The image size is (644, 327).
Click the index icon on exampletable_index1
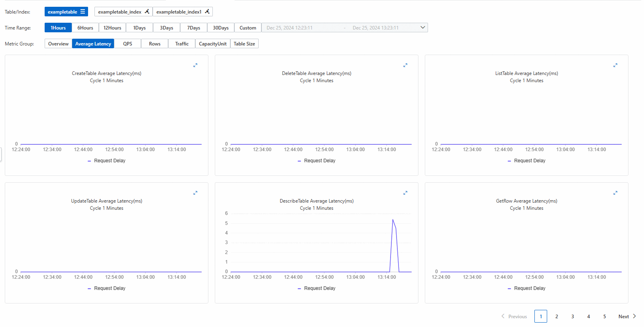click(x=207, y=12)
